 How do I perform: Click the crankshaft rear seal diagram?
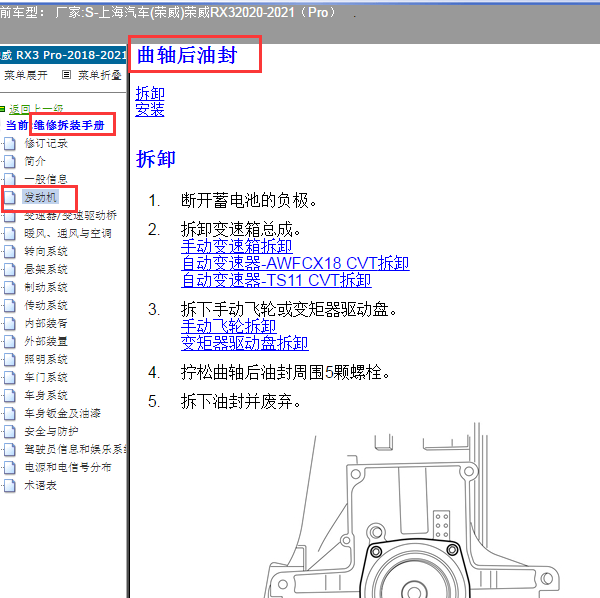tap(411, 510)
